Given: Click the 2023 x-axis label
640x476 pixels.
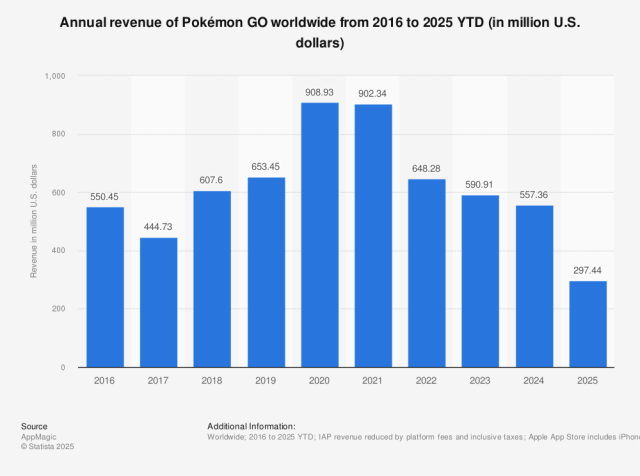Looking at the screenshot, I should [480, 381].
